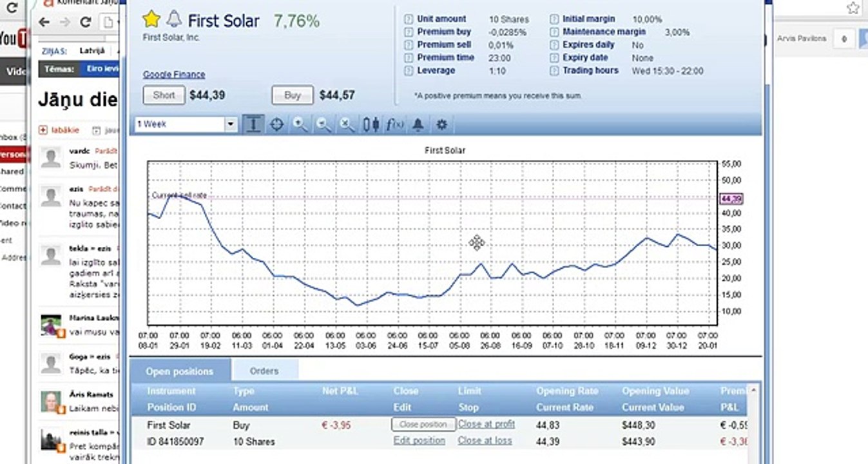Screen dimensions: 868x464
Task: Open commenter vardc's avatar in news page
Action: pos(51,157)
